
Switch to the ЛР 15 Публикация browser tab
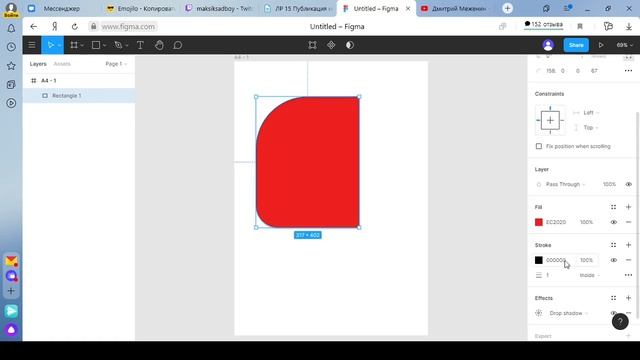(298, 8)
